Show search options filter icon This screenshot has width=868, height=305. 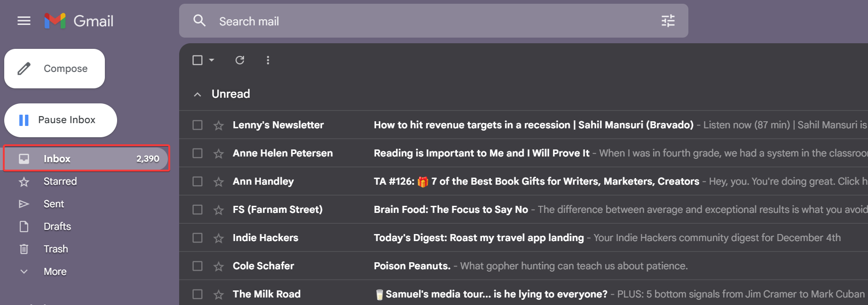click(668, 21)
